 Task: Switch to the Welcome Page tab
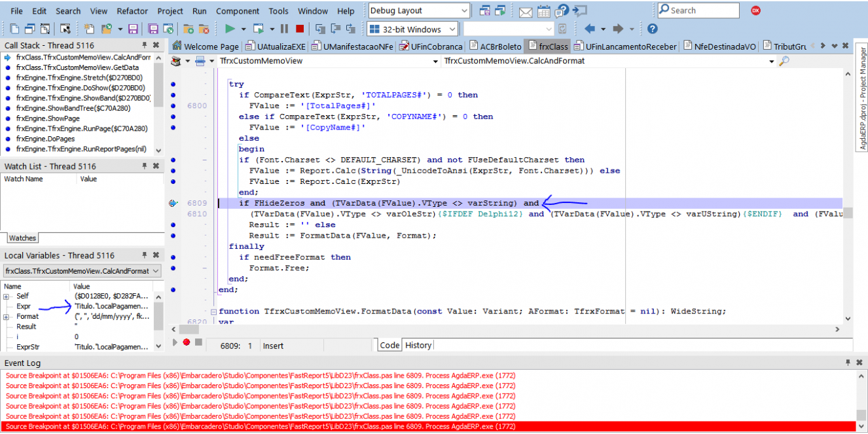coord(206,46)
